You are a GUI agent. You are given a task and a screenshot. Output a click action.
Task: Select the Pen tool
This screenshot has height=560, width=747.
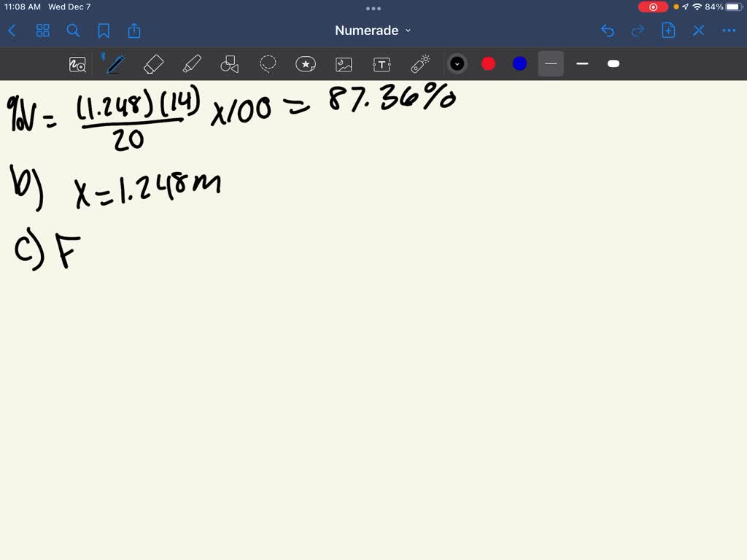coord(116,64)
